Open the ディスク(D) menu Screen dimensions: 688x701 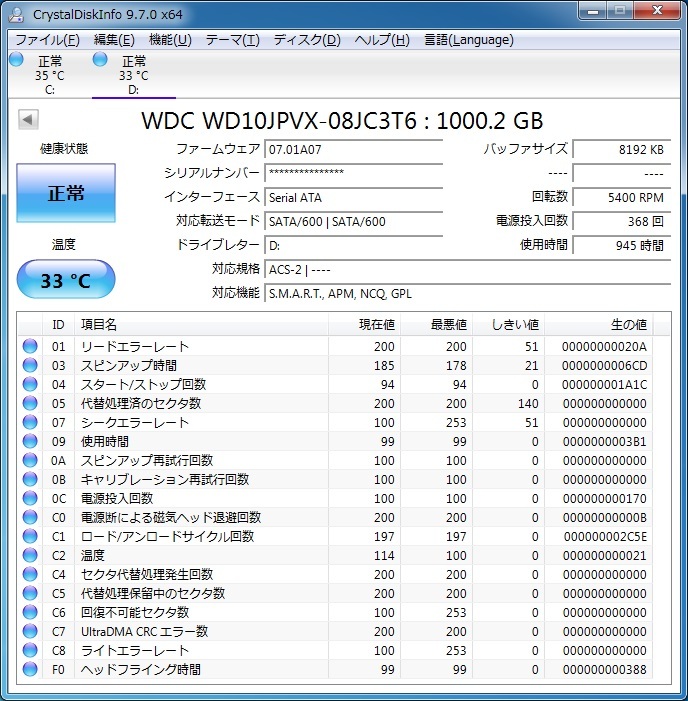[x=307, y=40]
